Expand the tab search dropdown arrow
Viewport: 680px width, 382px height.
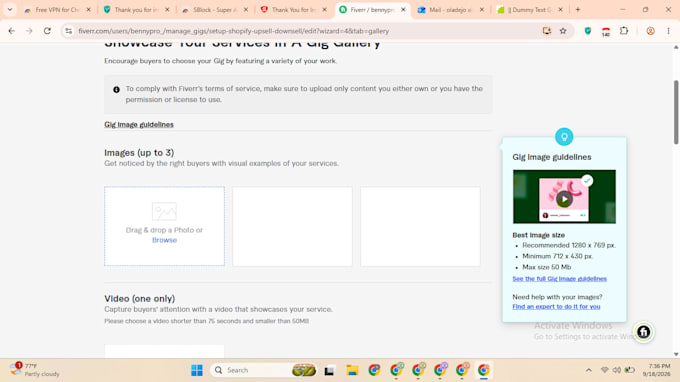(10, 9)
